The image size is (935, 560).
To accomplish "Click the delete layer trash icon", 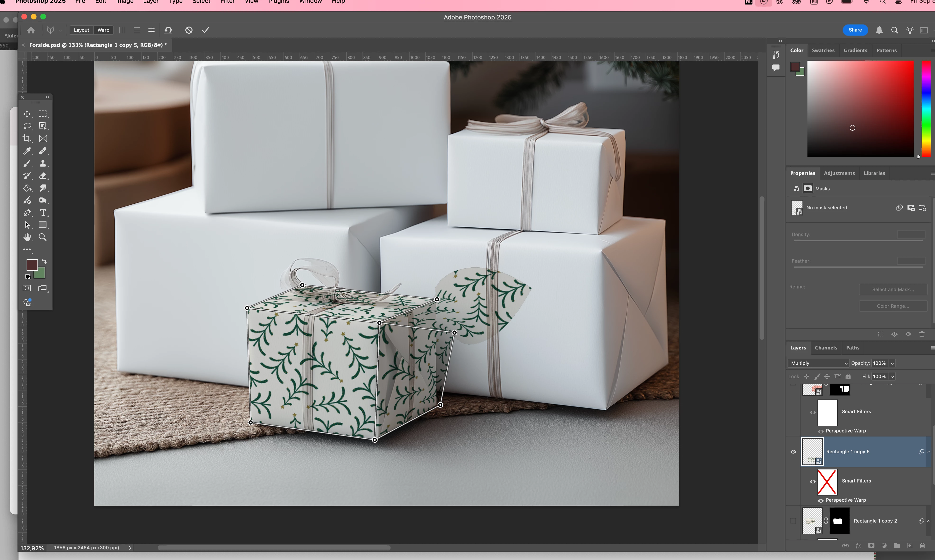I will 922,546.
